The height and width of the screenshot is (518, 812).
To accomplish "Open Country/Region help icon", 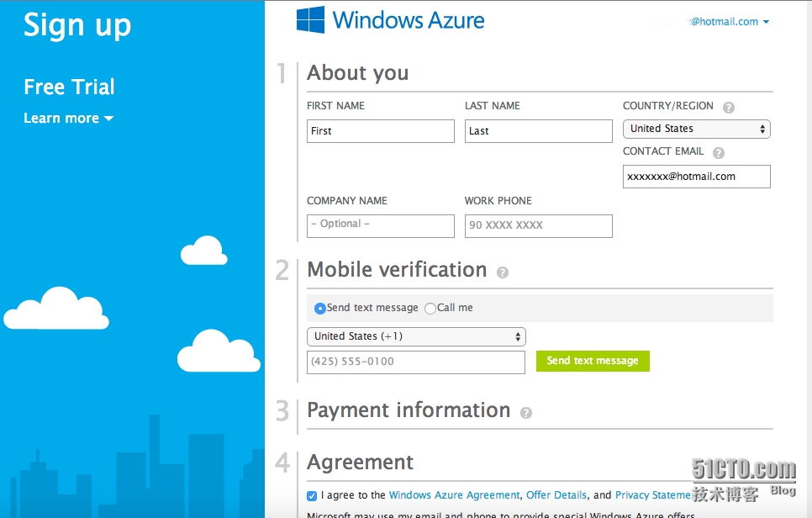I will click(729, 108).
